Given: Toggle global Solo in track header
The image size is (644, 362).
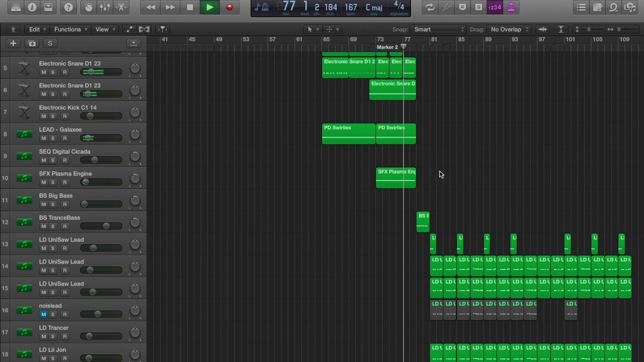Looking at the screenshot, I should click(50, 43).
